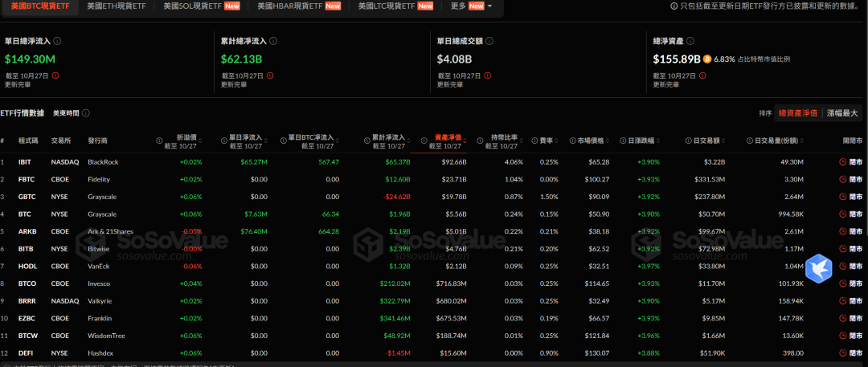Toggle sorting to 總資產淨值
The width and height of the screenshot is (868, 367).
797,113
